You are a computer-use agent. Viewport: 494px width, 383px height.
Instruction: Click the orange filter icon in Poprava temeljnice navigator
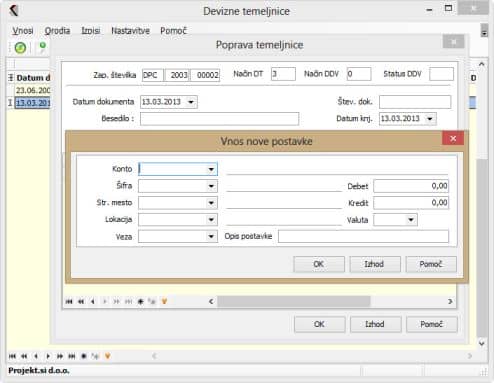click(164, 302)
